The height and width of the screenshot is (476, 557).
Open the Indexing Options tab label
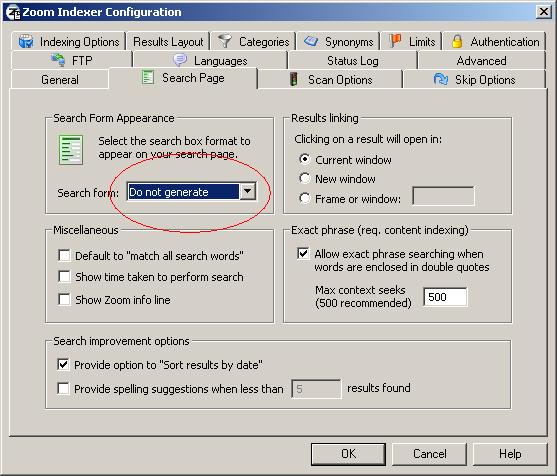[80, 42]
